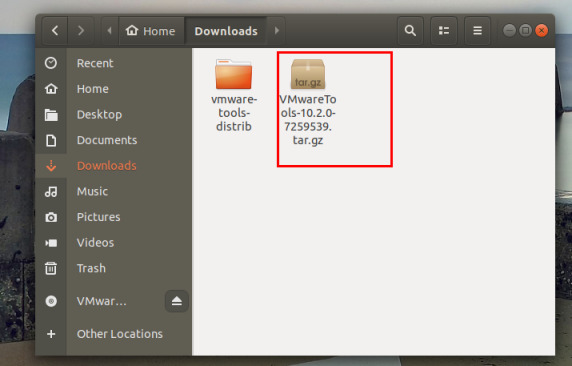This screenshot has width=572, height=366.
Task: Click the vmware-tools-distrib folder name
Action: [x=234, y=113]
